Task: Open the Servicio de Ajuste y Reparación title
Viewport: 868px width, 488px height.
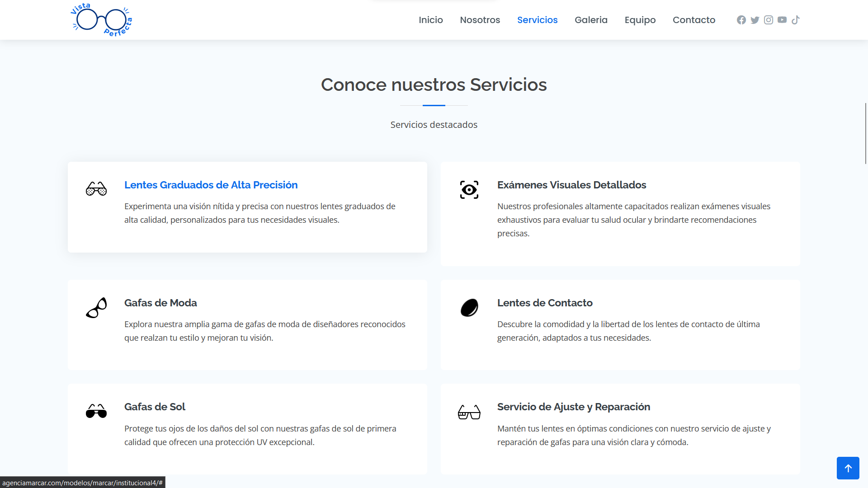Action: pos(573,407)
